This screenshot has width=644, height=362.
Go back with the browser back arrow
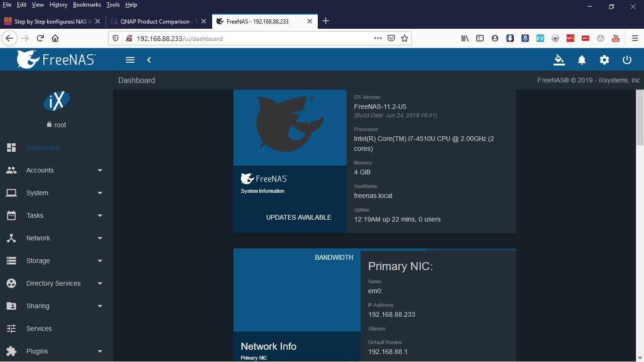click(x=9, y=38)
